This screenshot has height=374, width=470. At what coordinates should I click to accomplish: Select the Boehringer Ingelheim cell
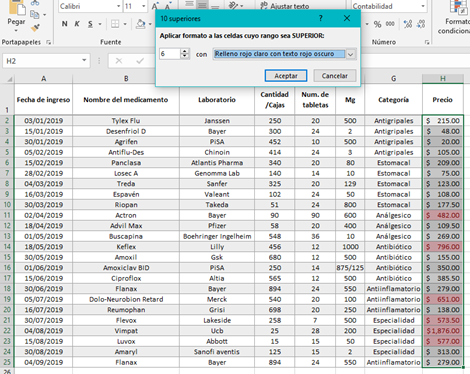point(217,236)
